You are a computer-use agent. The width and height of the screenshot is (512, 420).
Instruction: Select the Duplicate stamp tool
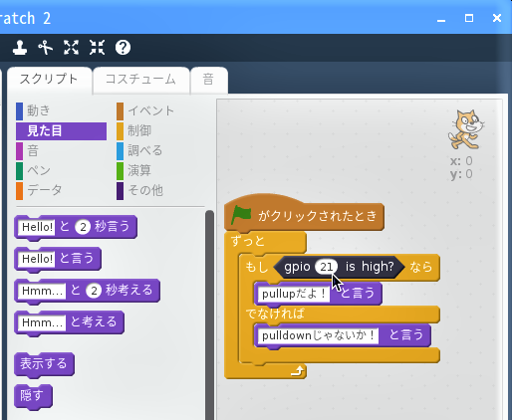point(20,48)
